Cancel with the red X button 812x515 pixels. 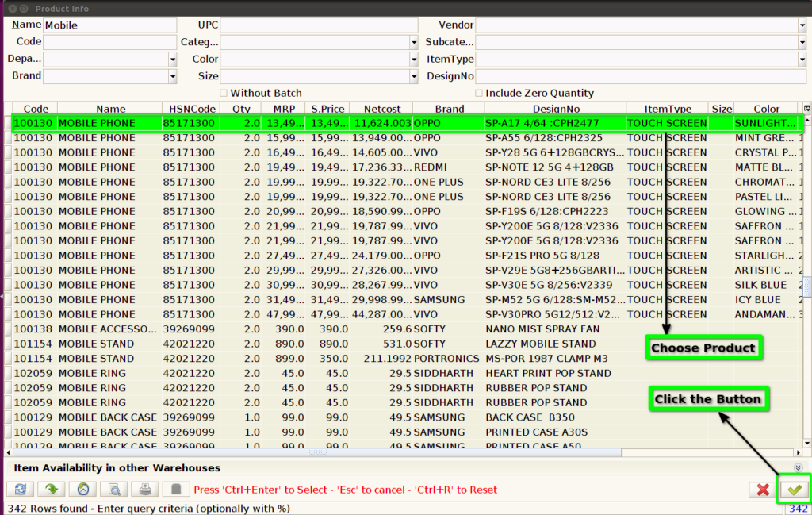pos(763,490)
